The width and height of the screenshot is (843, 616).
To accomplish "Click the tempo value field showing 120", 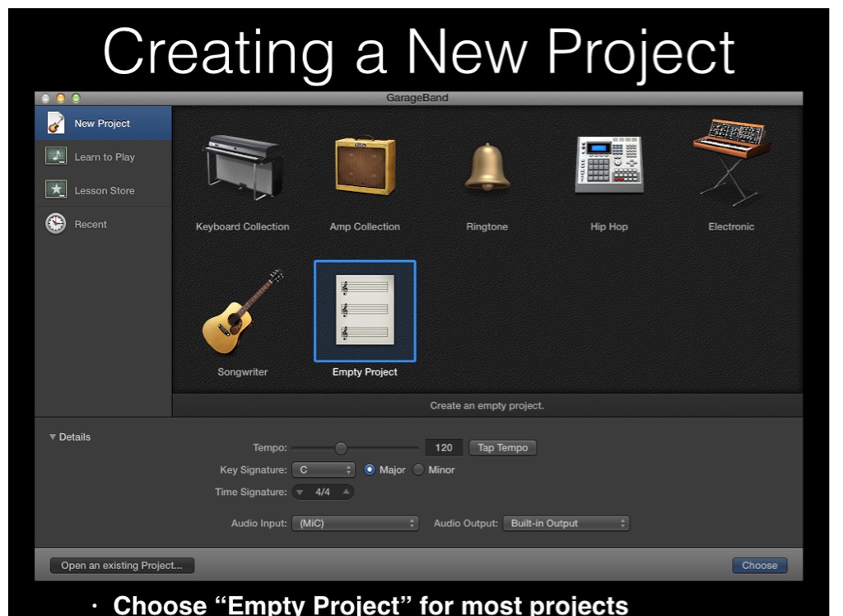I will (444, 448).
